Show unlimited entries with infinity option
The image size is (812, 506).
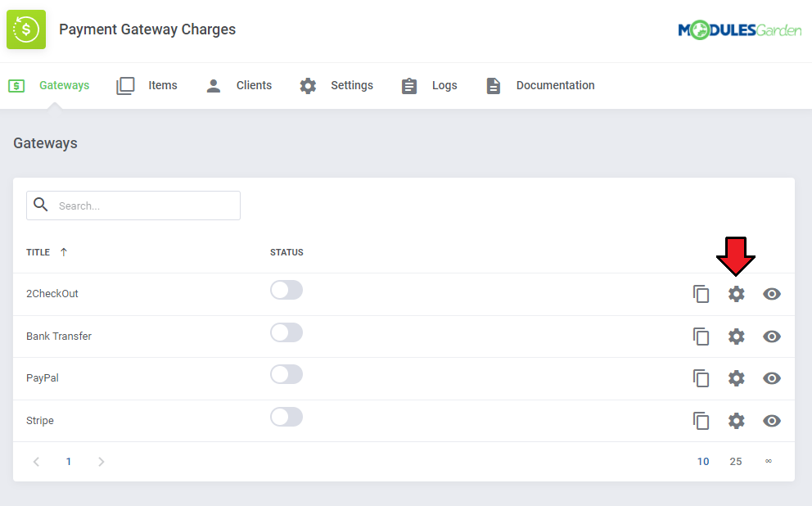click(x=769, y=461)
